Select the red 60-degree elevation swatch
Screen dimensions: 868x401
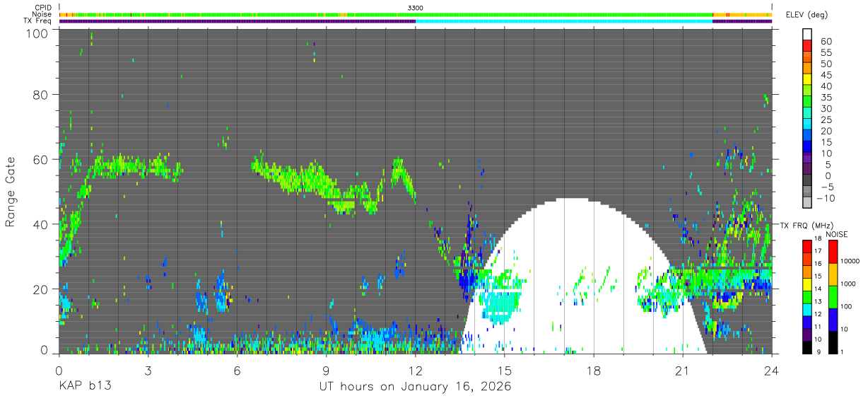point(807,46)
